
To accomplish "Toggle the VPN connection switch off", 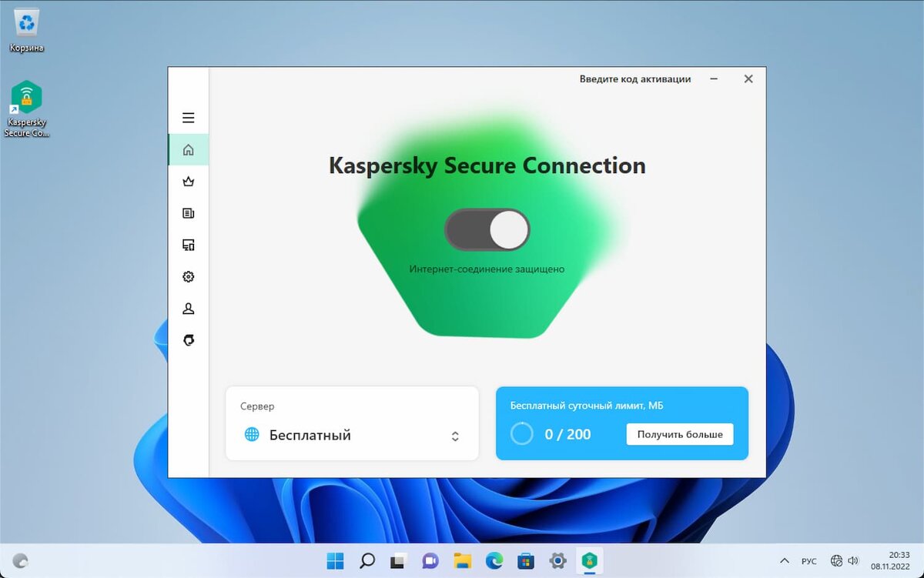I will (487, 229).
